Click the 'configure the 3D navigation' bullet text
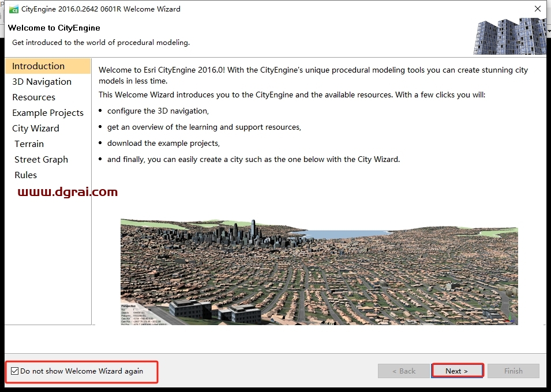The width and height of the screenshot is (551, 392). [158, 111]
